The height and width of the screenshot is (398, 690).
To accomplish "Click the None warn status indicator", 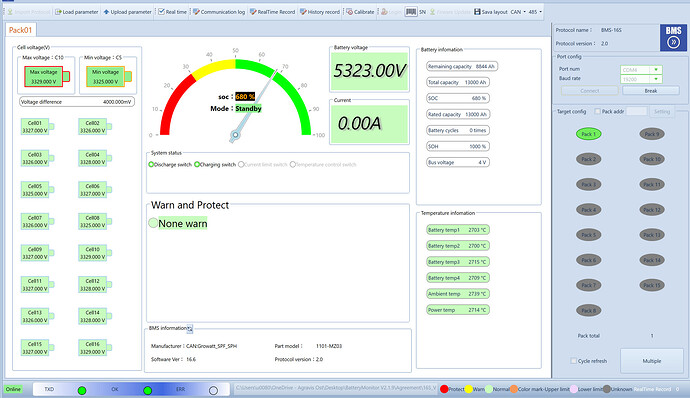I will [x=153, y=223].
